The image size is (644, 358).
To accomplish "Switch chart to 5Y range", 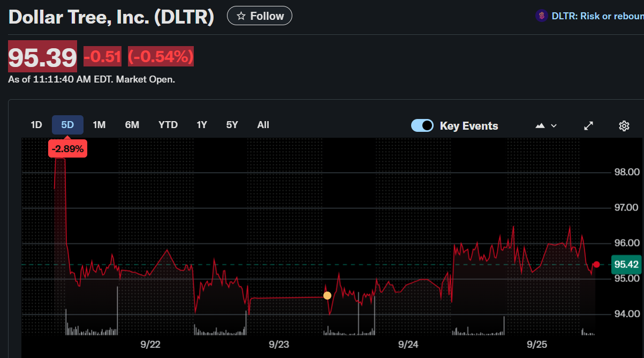I will pyautogui.click(x=232, y=125).
